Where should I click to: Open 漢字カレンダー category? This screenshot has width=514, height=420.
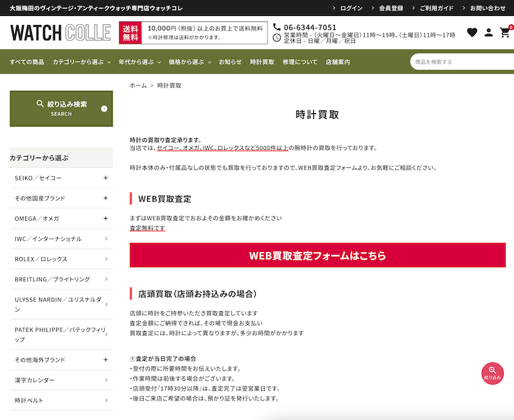click(61, 380)
